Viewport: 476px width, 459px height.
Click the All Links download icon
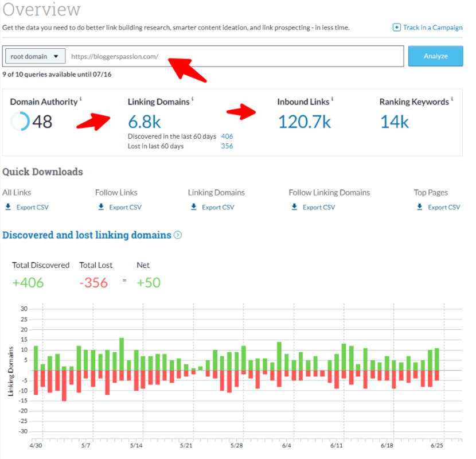[7, 207]
